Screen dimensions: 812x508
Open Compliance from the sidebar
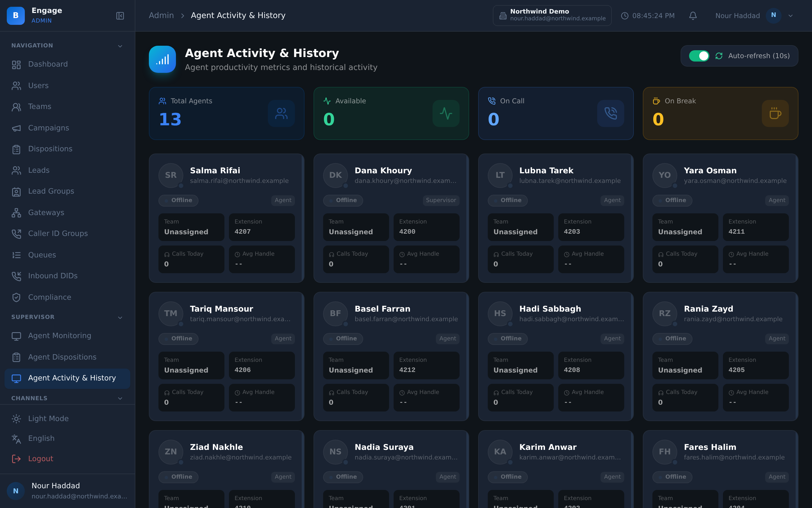pyautogui.click(x=67, y=297)
